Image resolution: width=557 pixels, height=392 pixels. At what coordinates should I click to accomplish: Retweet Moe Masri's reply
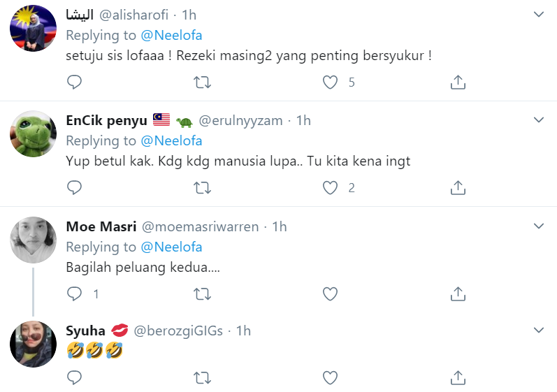pos(202,293)
